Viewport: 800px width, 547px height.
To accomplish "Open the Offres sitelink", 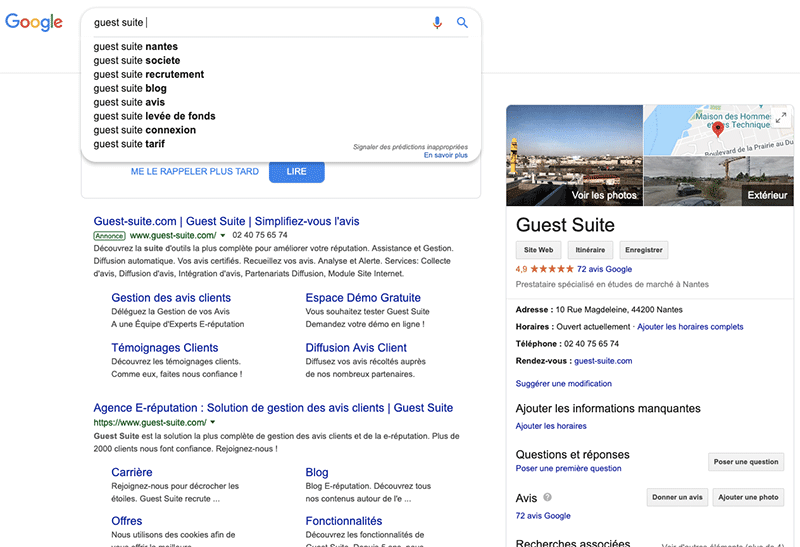I will [x=127, y=521].
